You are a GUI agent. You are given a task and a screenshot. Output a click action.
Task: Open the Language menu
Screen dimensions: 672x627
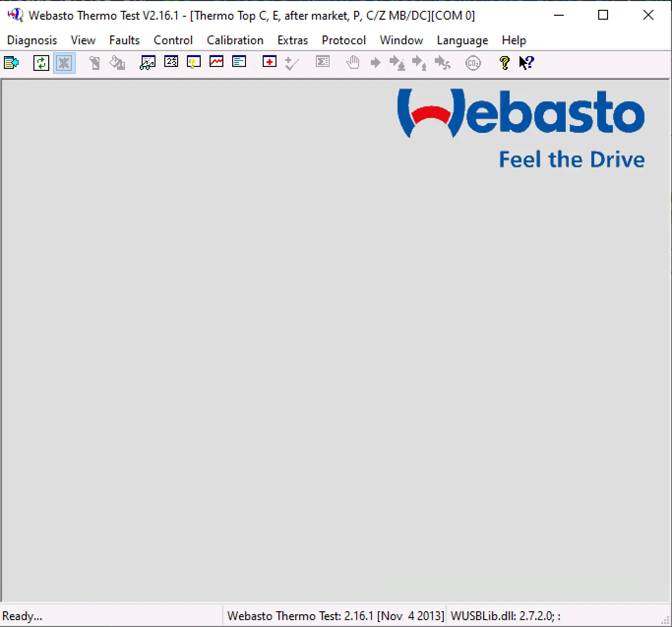[462, 40]
